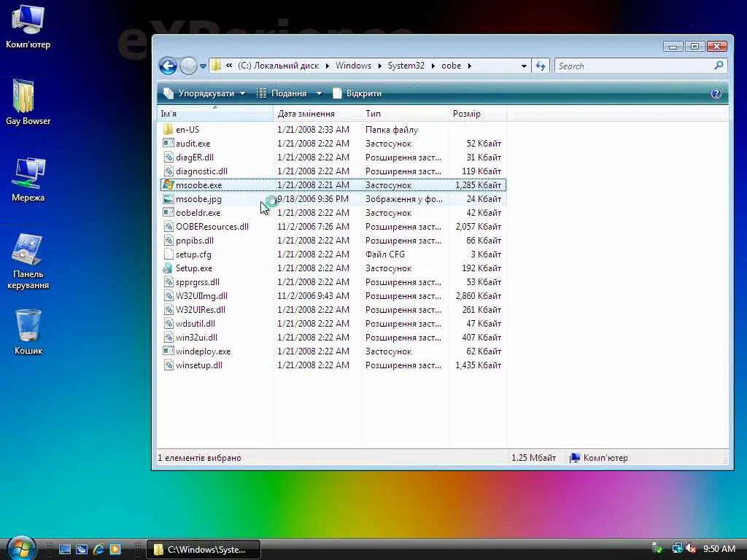The width and height of the screenshot is (747, 560).
Task: Select msoobe.exe Windows flag icon
Action: [168, 184]
